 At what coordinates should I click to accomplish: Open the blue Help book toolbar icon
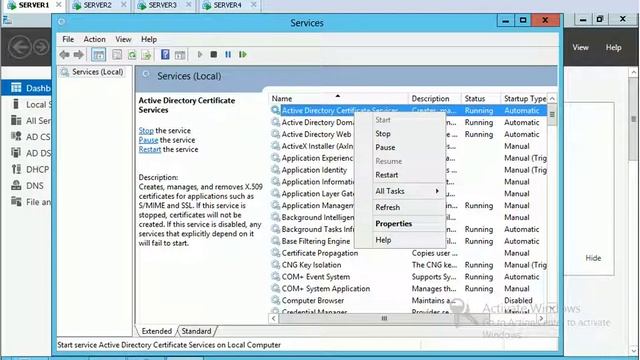(x=165, y=55)
